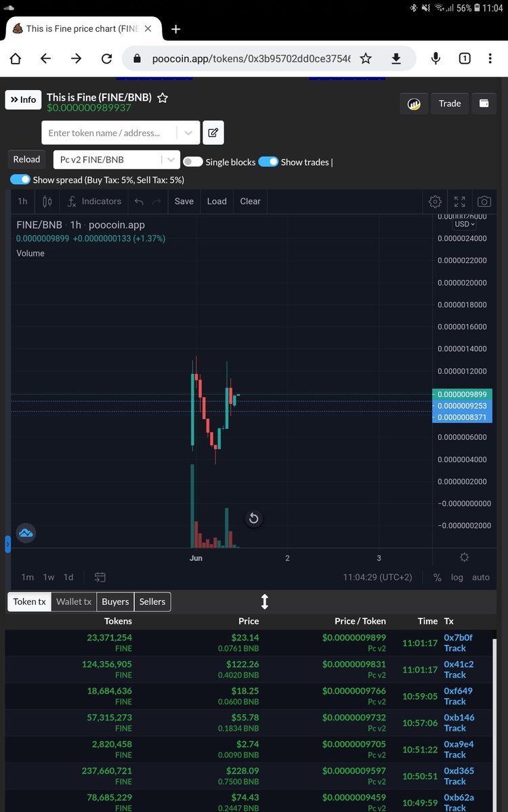Expand the Info panel

click(23, 99)
